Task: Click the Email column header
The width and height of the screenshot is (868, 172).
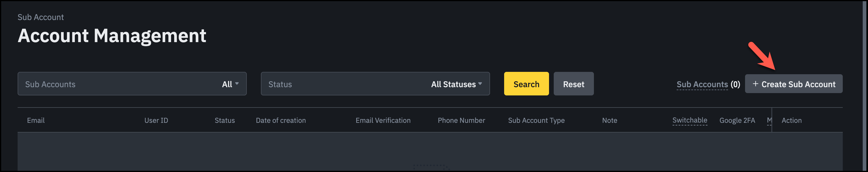Action: [x=36, y=121]
